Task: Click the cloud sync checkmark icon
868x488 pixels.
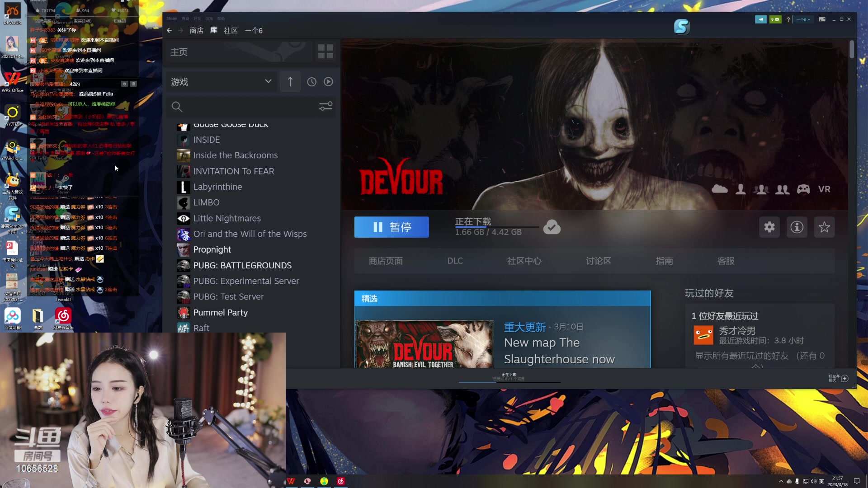Action: tap(552, 227)
